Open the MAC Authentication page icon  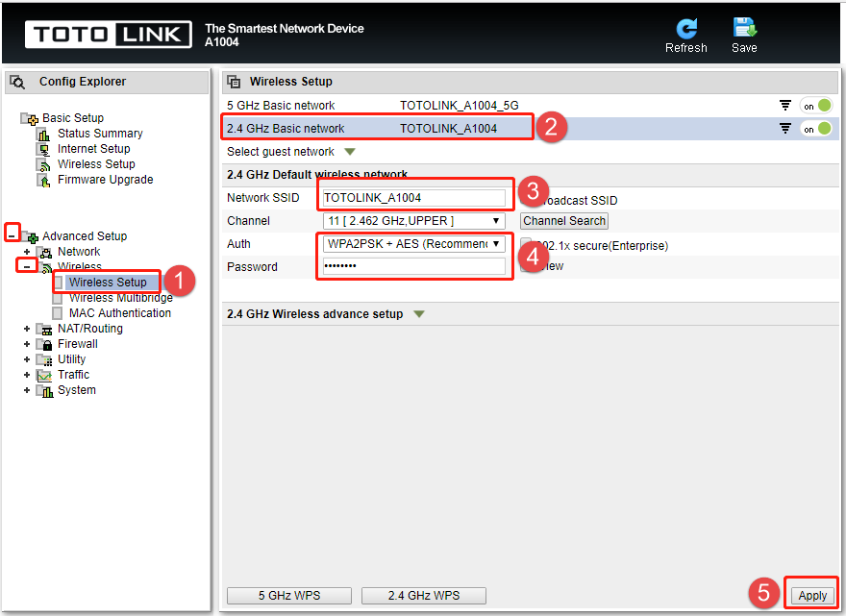pyautogui.click(x=57, y=313)
